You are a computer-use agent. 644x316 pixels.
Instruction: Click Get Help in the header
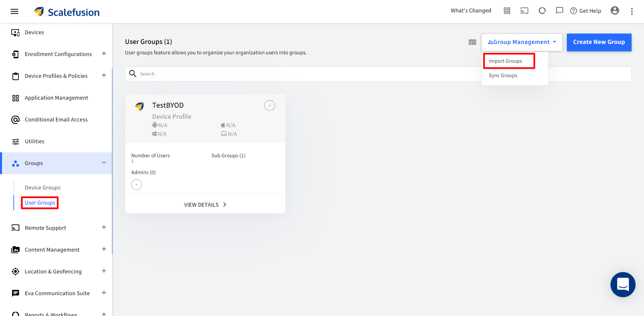tap(586, 11)
